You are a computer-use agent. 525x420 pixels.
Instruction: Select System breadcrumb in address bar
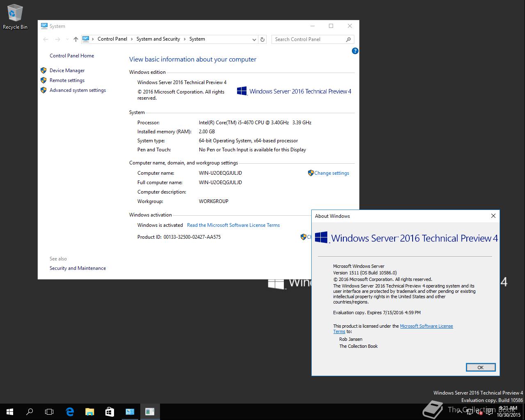click(197, 39)
